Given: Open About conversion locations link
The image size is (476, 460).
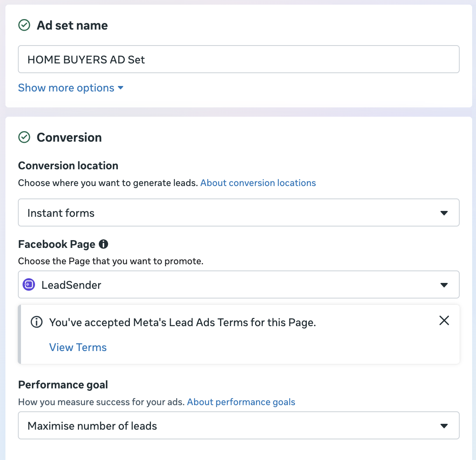Looking at the screenshot, I should [258, 183].
